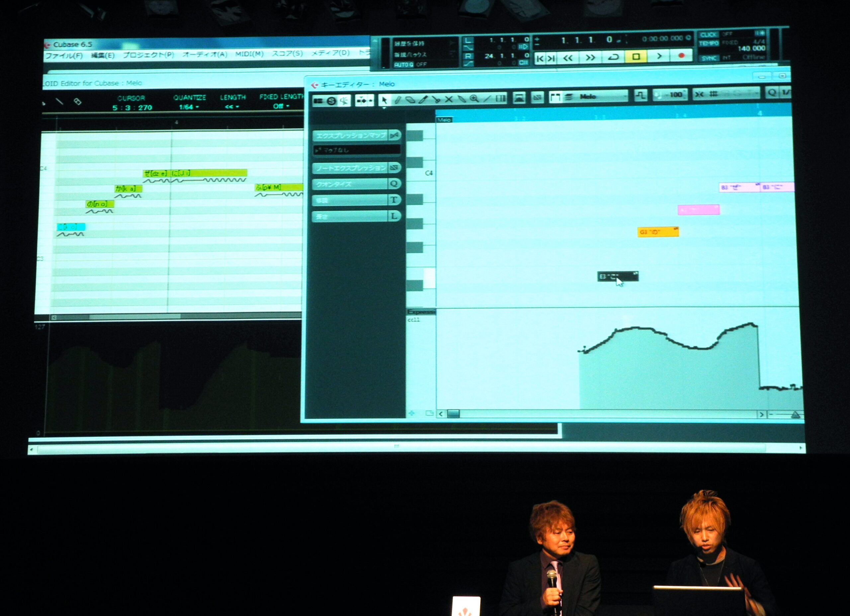Click the yellow Stop transport button
The width and height of the screenshot is (850, 616).
[x=636, y=56]
